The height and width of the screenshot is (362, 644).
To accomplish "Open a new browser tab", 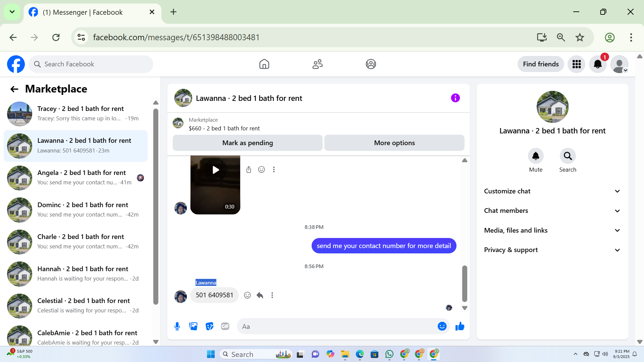I will tap(173, 12).
